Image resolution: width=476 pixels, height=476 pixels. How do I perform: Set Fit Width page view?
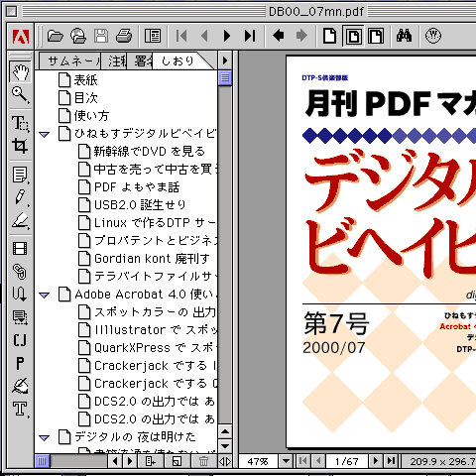376,36
